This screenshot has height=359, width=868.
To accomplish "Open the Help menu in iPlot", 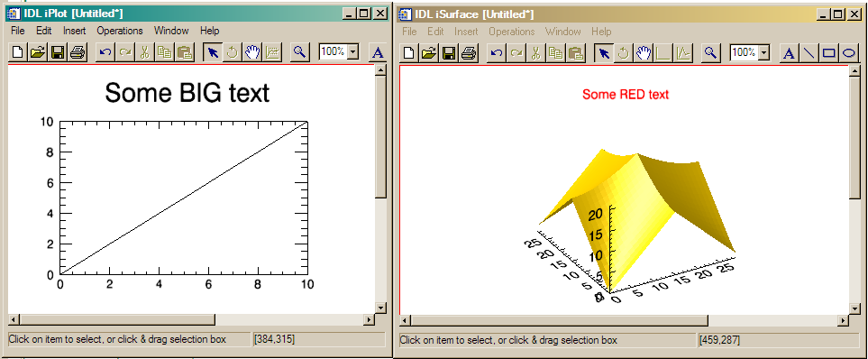I will click(210, 31).
